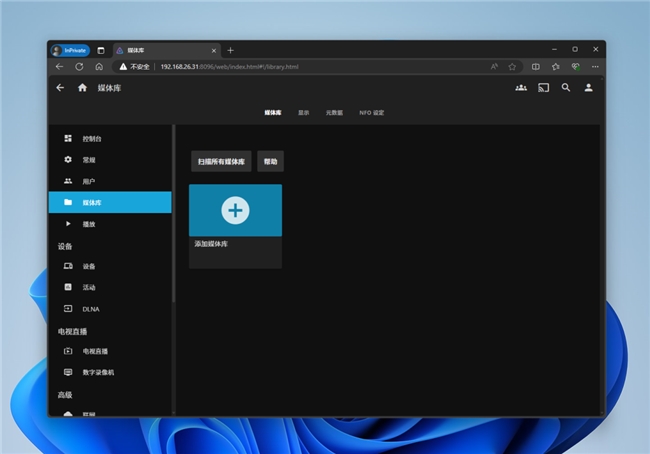Reload the page with refresh icon
Screen dimensions: 650x454
point(79,66)
